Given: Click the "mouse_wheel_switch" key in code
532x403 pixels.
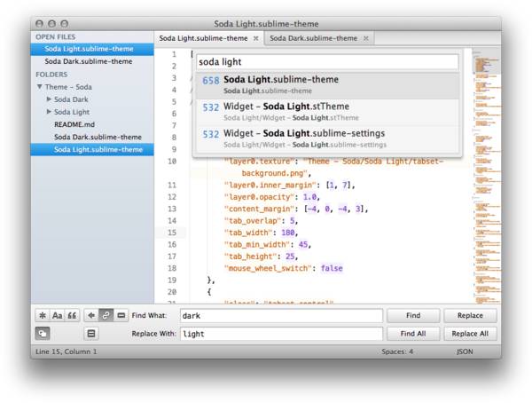Looking at the screenshot, I should [268, 268].
